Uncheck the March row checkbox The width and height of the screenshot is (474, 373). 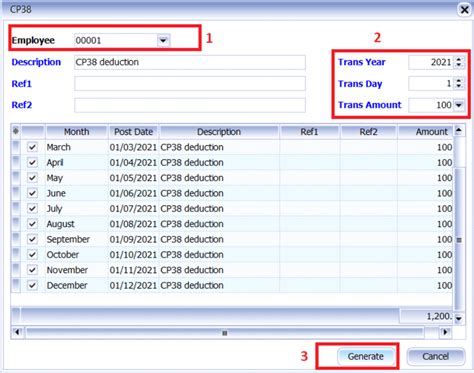click(32, 147)
